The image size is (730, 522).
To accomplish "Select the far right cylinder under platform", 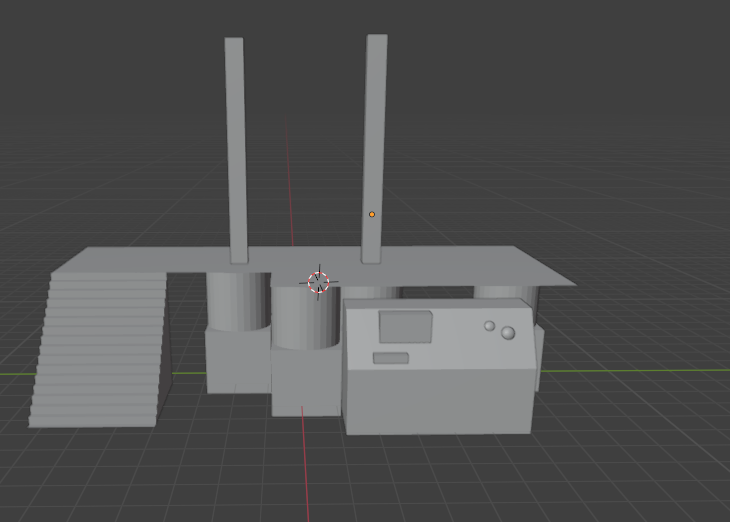I will click(505, 292).
